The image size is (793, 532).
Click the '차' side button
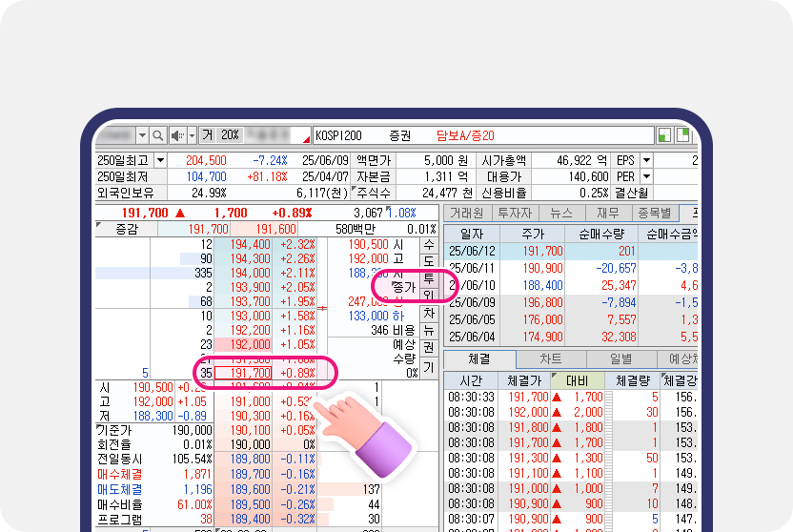429,313
